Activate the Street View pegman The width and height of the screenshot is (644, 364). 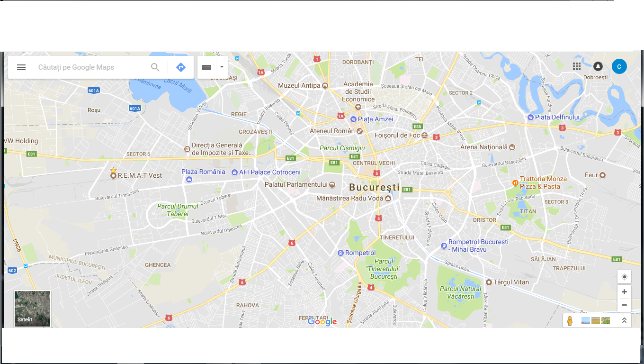point(570,321)
